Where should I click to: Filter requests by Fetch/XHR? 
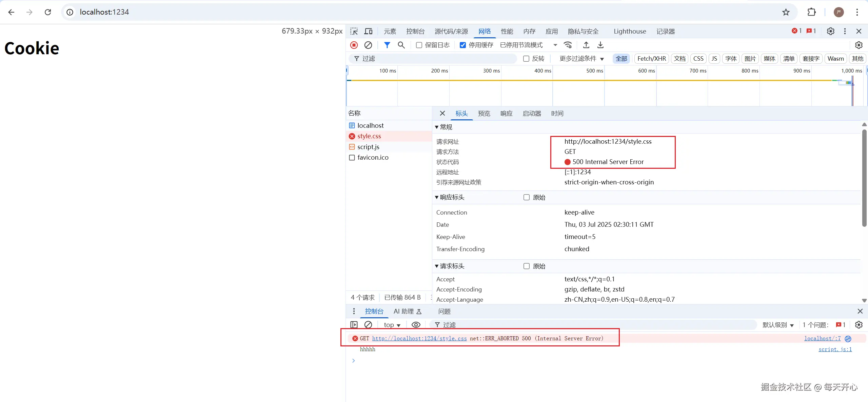(651, 59)
